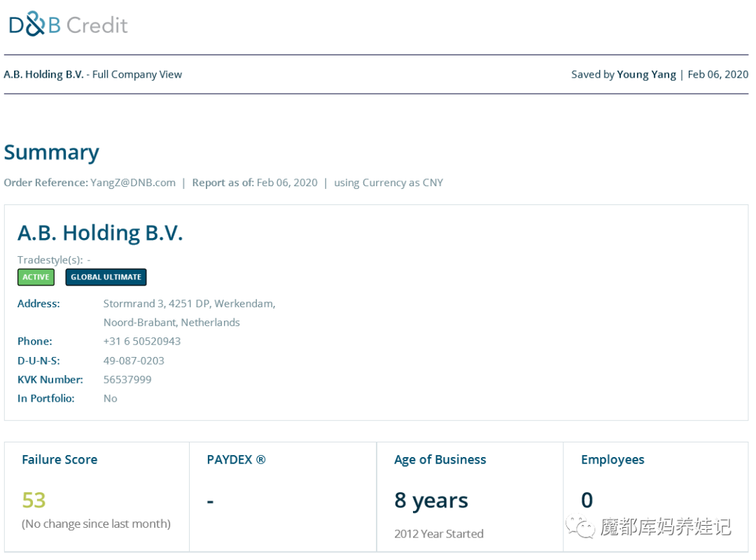Click the Young Yang saved-by name
The image size is (756, 560).
coord(646,74)
